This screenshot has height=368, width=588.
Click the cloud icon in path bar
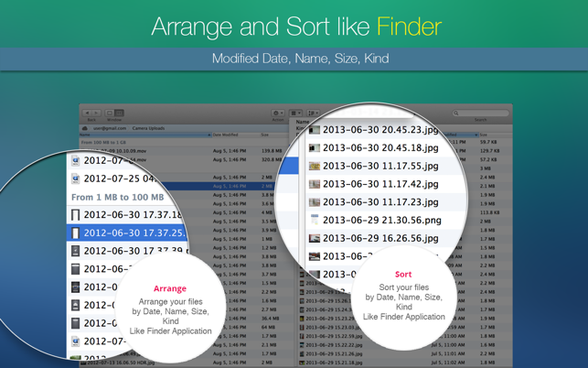point(85,128)
